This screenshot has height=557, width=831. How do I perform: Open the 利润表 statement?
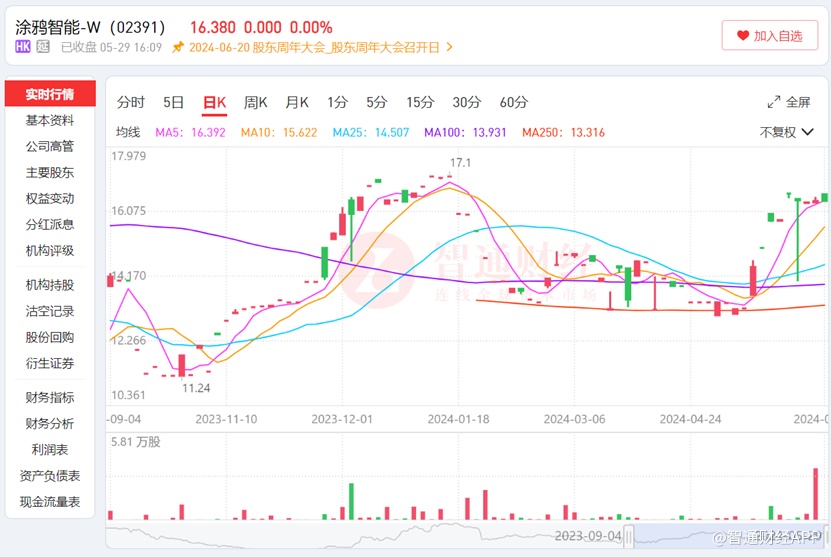coord(50,450)
